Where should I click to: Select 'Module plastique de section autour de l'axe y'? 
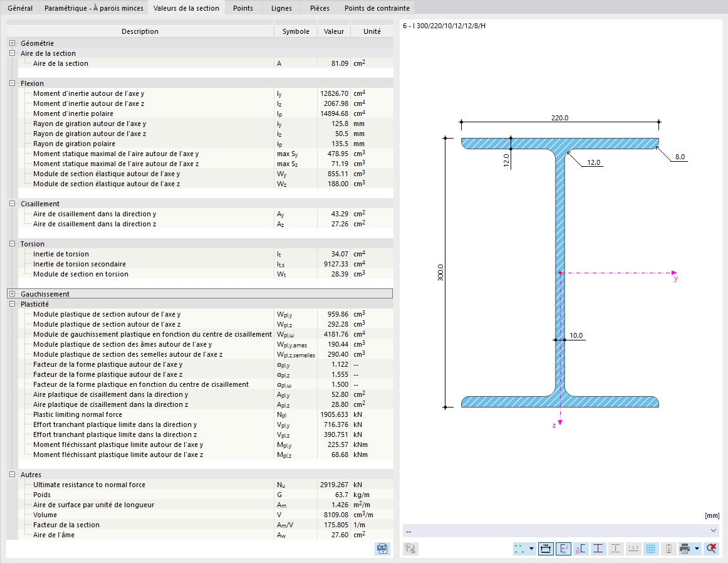[205, 314]
